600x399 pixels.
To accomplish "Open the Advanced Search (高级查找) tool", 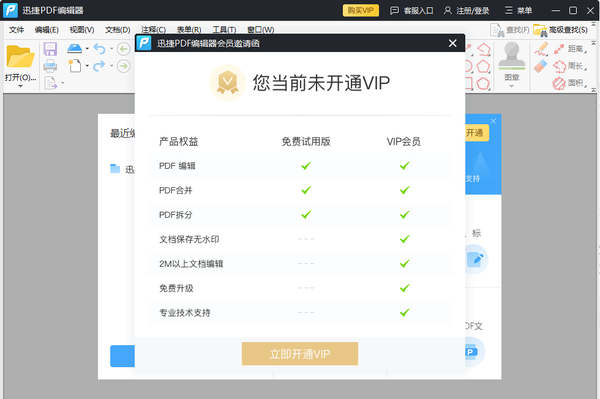I will 561,30.
